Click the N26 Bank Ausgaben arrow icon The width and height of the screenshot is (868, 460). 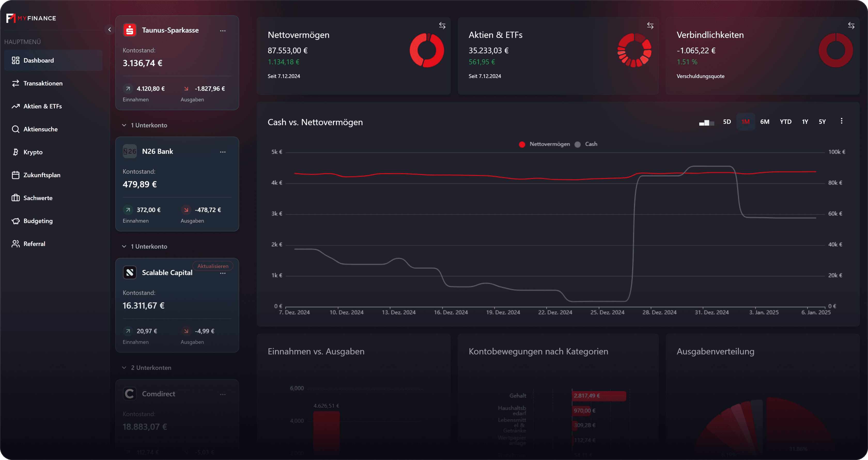click(x=186, y=210)
